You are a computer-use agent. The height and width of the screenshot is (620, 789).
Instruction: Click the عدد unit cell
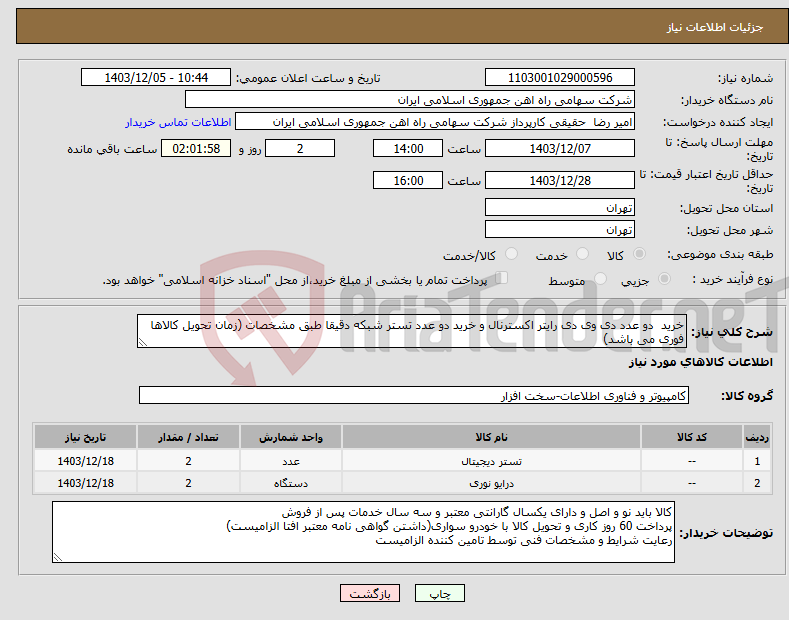point(291,461)
